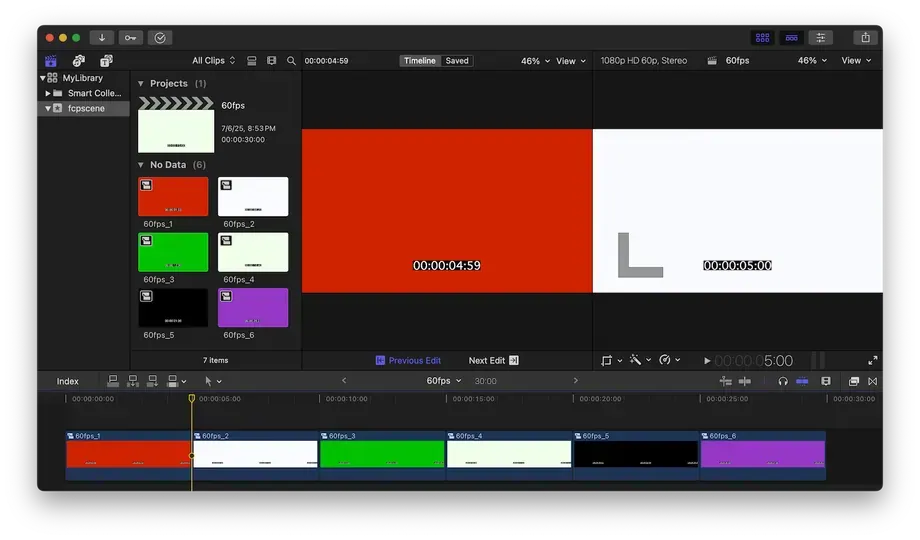Go forward in timeline history arrow

point(576,380)
